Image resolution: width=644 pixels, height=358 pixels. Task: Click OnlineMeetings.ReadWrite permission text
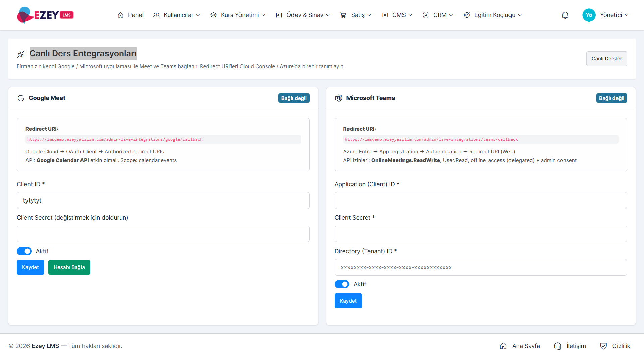[x=406, y=160]
